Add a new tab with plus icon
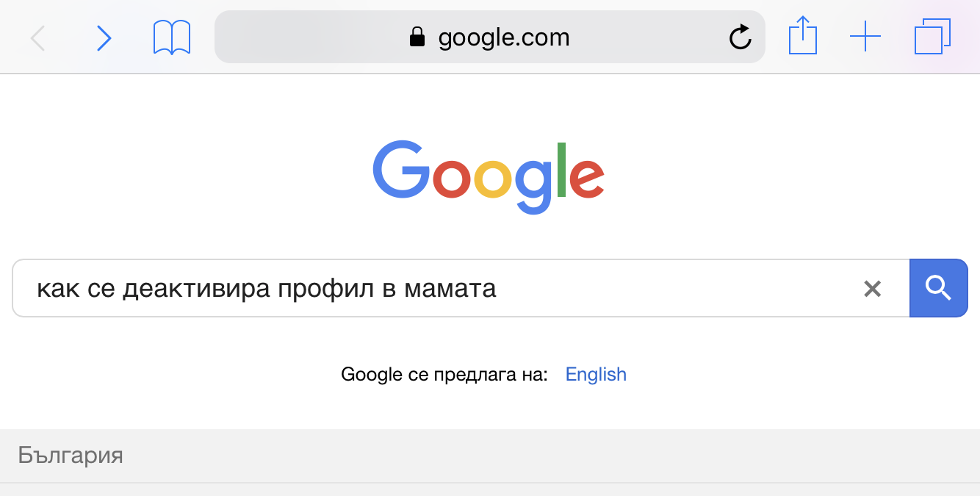Screen dimensions: 980x496 point(865,37)
